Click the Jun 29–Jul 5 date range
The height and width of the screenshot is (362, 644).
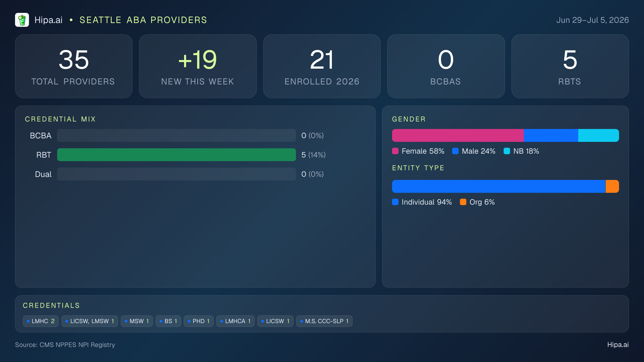coord(592,20)
